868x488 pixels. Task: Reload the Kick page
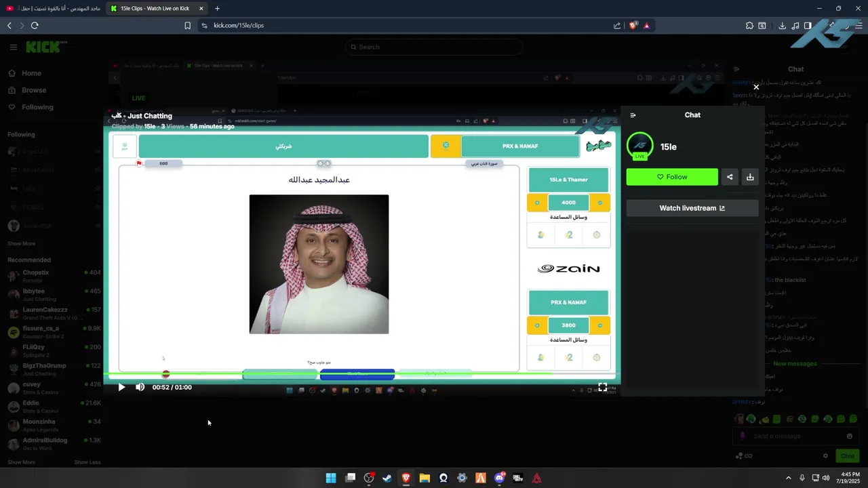point(35,25)
